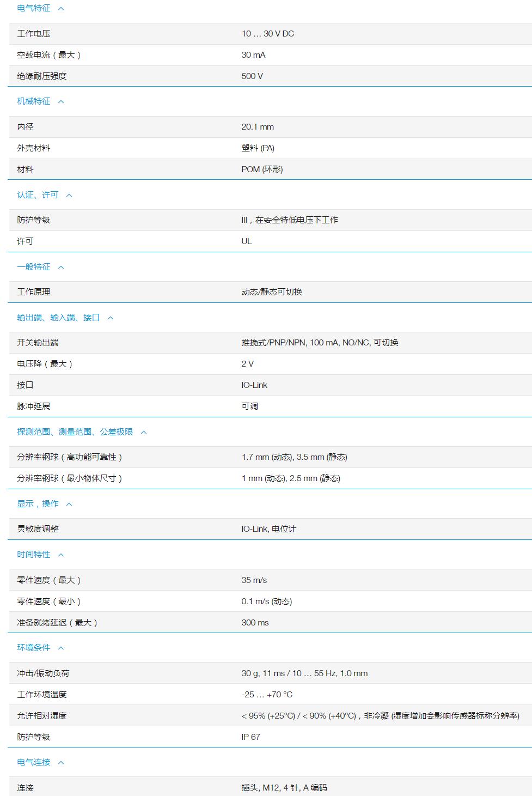
Task: Click the 防护等级 IP 67 value
Action: [251, 737]
